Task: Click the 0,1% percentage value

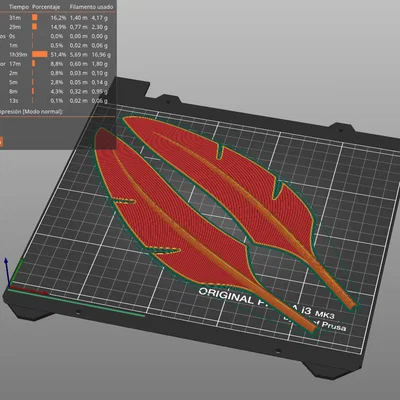Action: point(57,100)
